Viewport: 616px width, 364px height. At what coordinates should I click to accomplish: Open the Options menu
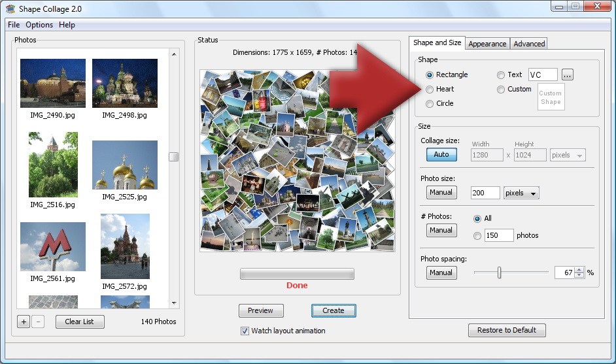pyautogui.click(x=39, y=25)
